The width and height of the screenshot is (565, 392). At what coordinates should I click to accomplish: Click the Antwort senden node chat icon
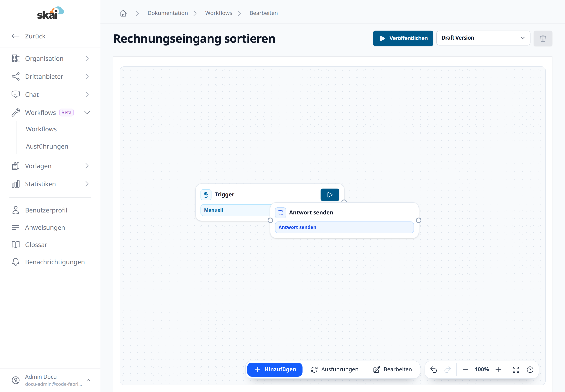coord(280,213)
